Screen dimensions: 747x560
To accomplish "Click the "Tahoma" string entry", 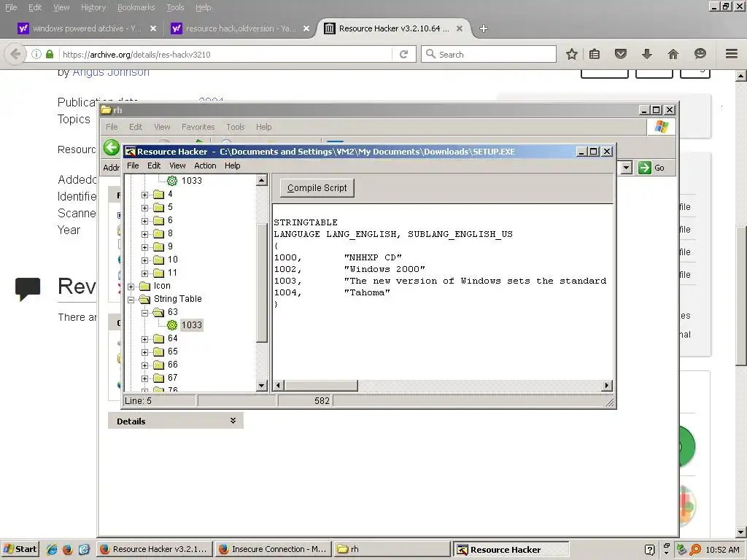I will tap(367, 292).
